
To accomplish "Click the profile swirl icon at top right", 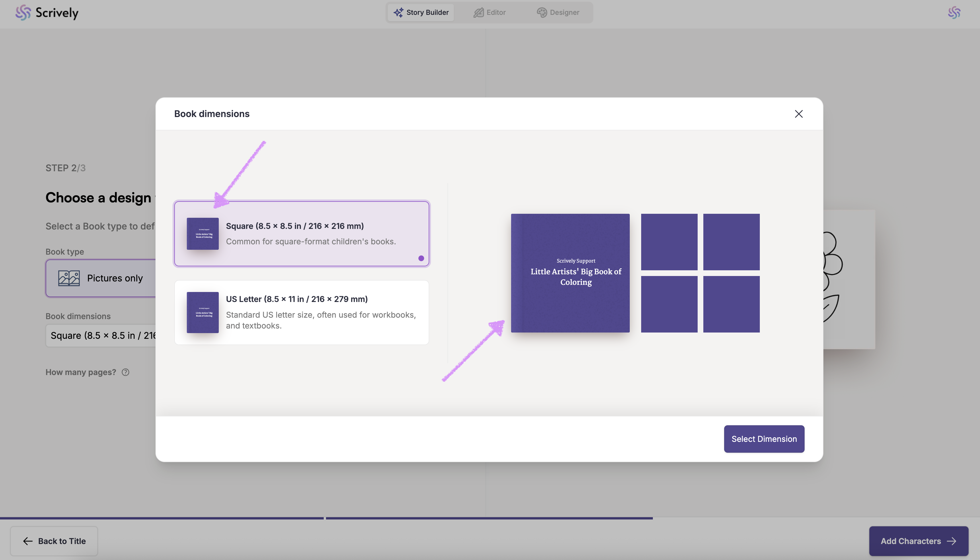I will click(954, 12).
